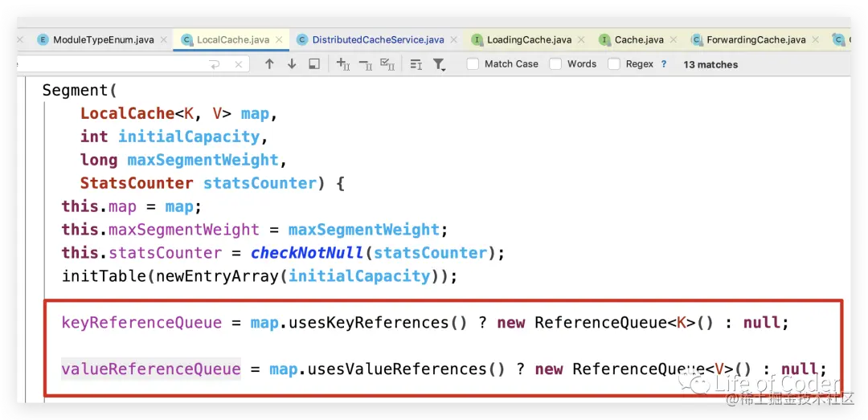The width and height of the screenshot is (868, 420).
Task: Insert new line in search field
Action: [x=215, y=65]
